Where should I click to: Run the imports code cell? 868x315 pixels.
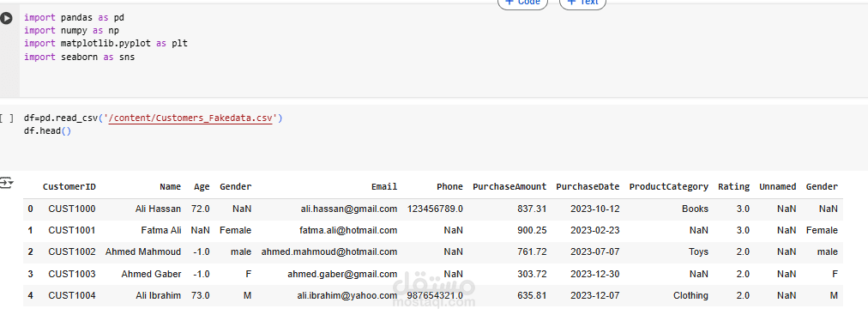point(6,18)
